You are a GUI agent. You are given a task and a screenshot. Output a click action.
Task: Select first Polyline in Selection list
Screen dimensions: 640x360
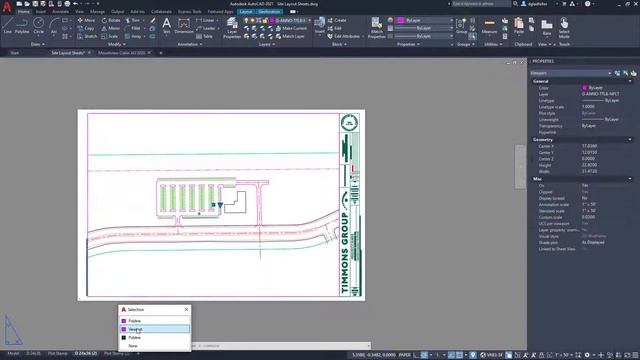[x=154, y=321]
